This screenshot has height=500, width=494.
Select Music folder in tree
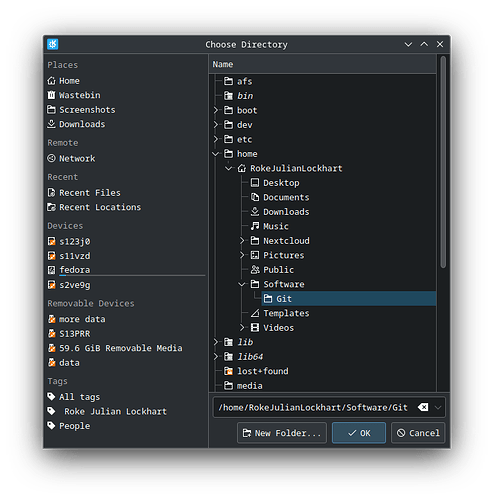click(270, 226)
